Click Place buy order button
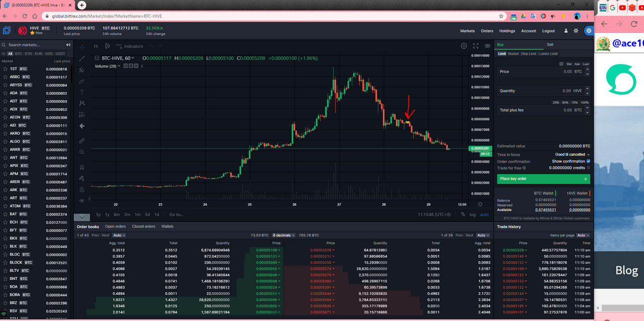 [x=543, y=179]
